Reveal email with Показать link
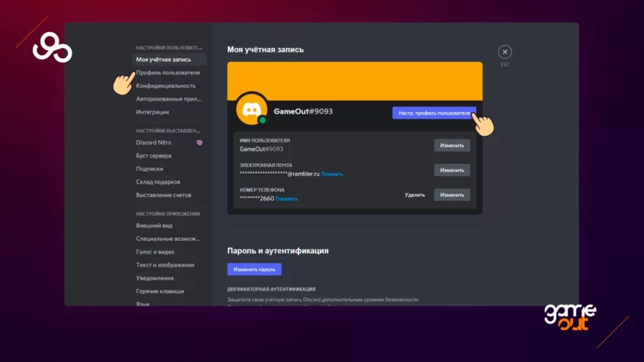 tap(332, 174)
